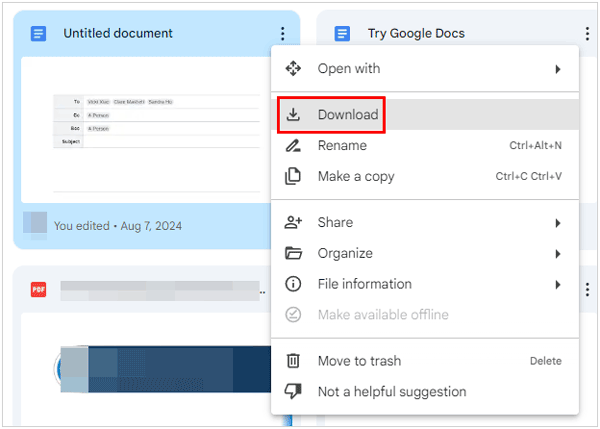Click the Download arrow icon
This screenshot has height=429, width=600.
[x=293, y=114]
